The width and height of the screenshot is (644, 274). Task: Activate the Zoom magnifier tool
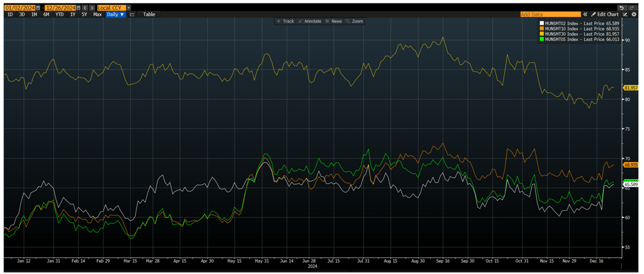[354, 21]
